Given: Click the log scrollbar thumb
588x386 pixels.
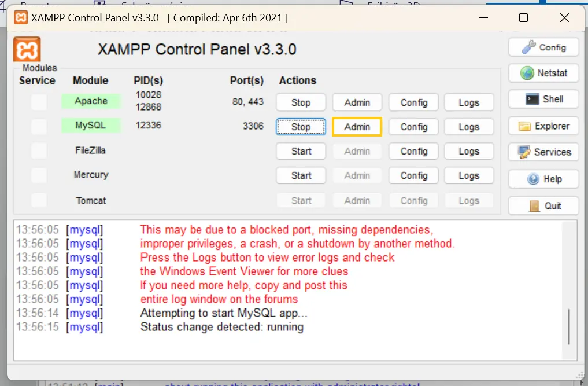Looking at the screenshot, I should click(569, 326).
